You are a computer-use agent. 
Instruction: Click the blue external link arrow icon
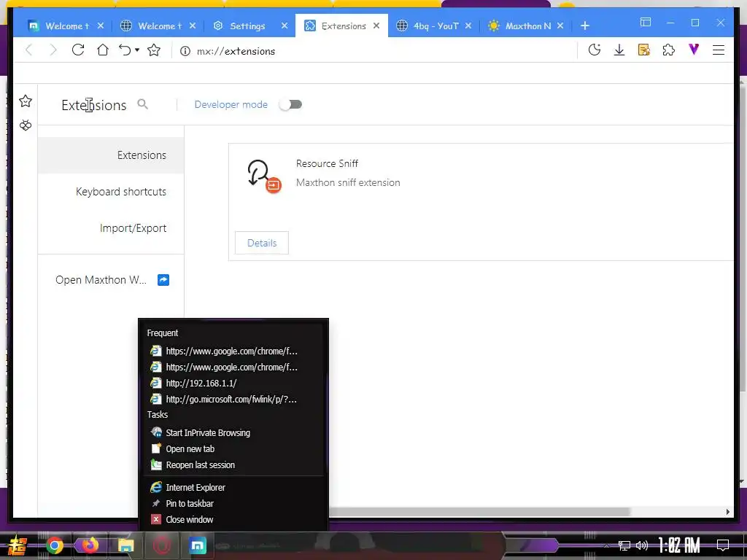coord(163,280)
